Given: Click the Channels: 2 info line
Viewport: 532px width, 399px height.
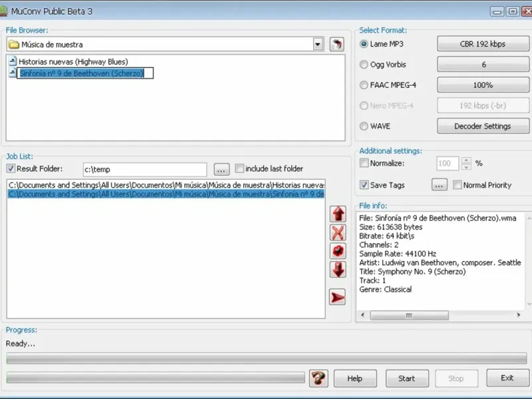Looking at the screenshot, I should (x=379, y=245).
